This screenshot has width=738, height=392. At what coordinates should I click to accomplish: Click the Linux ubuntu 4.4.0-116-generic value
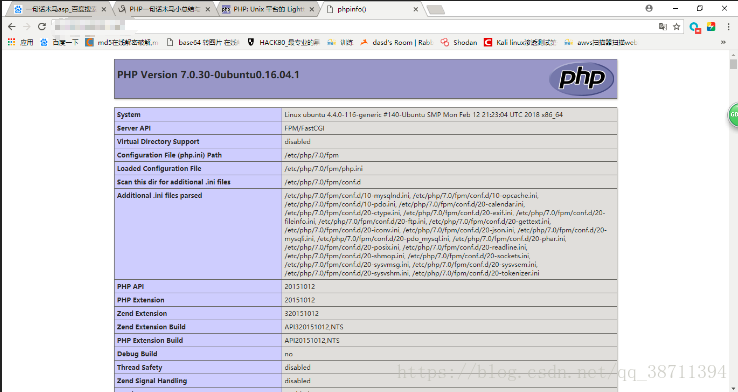[424, 115]
